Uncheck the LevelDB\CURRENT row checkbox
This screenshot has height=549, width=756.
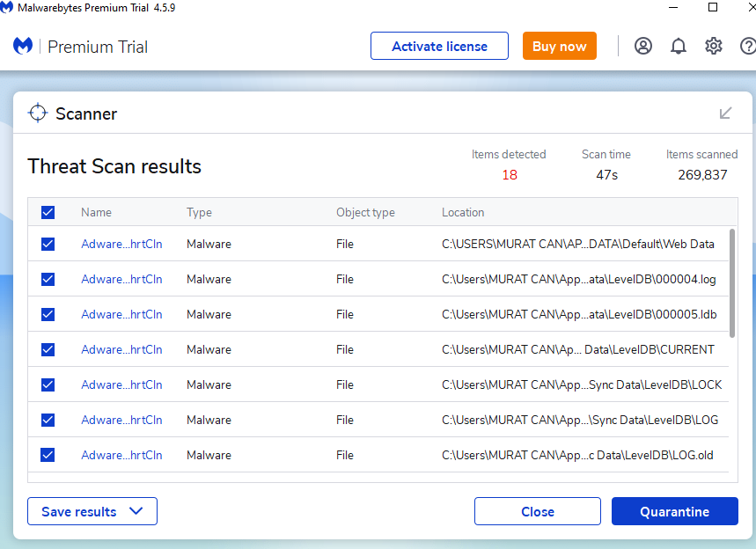(48, 349)
